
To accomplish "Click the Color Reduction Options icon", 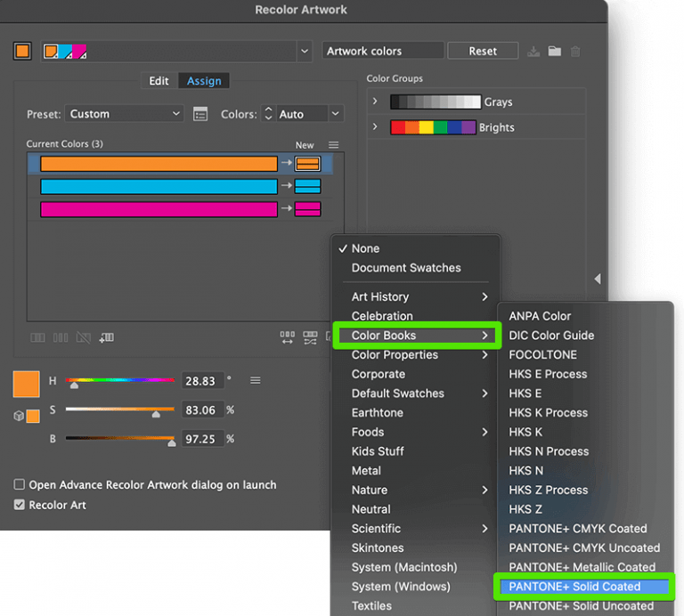I will tap(200, 114).
